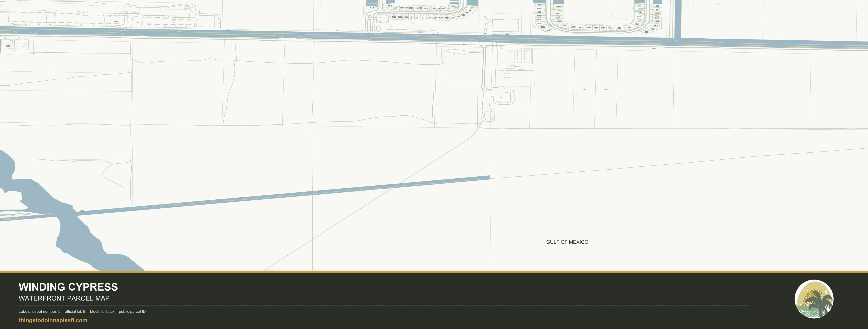Pick parcel 1021 in the lower row
The image size is (868, 329).
tap(417, 17)
